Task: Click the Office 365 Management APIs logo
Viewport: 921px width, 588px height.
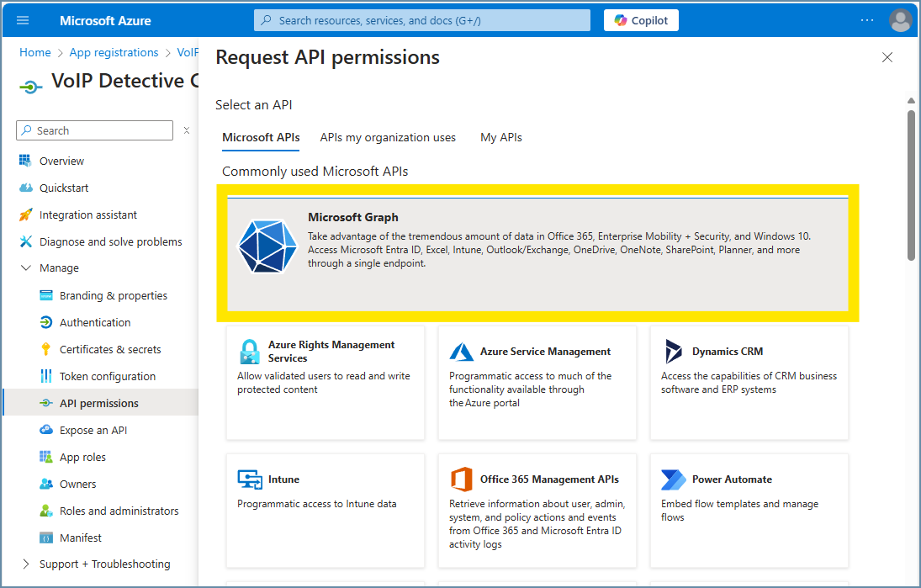Action: pos(462,479)
